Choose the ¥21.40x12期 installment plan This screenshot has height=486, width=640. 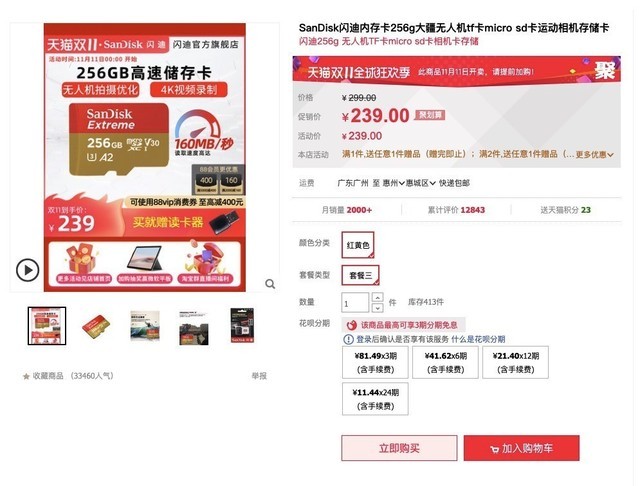tap(516, 362)
